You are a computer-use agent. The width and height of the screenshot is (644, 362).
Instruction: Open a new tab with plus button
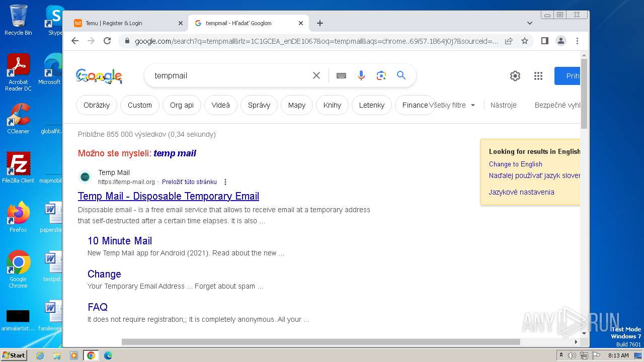click(319, 23)
